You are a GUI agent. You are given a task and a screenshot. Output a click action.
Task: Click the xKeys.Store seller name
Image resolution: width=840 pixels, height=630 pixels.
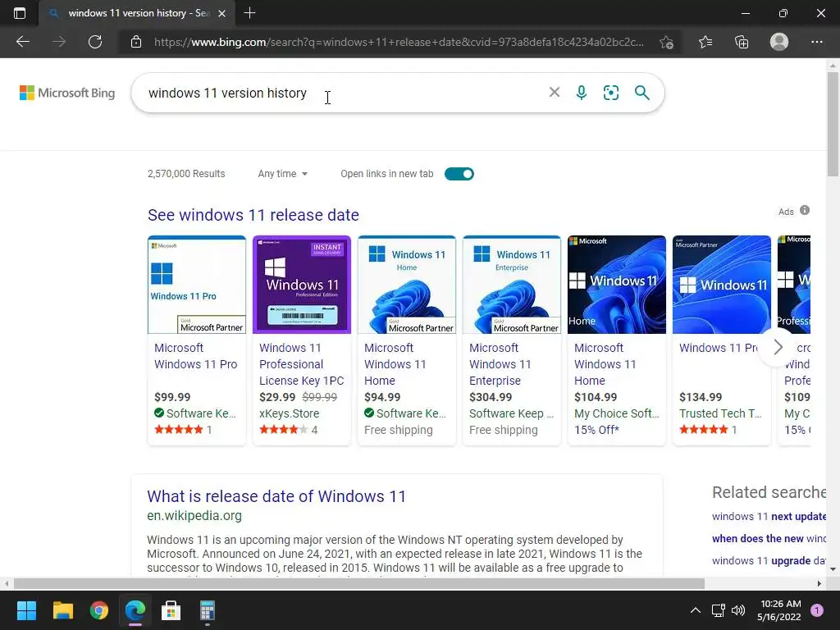coord(290,413)
